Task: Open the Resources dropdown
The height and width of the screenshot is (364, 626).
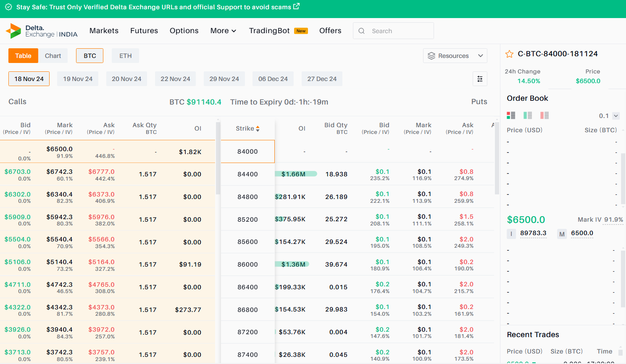Action: tap(455, 56)
